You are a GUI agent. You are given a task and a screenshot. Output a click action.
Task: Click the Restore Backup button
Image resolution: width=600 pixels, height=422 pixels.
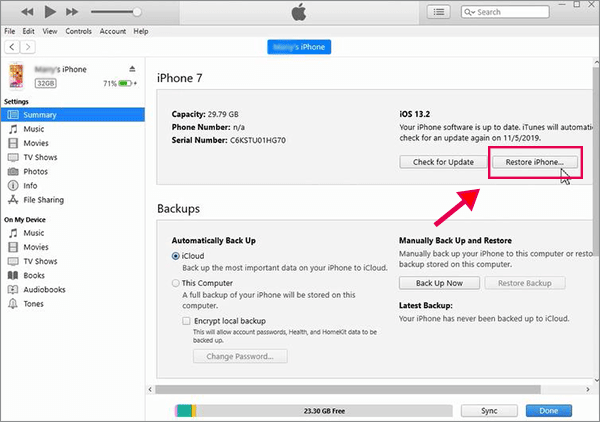(x=525, y=283)
